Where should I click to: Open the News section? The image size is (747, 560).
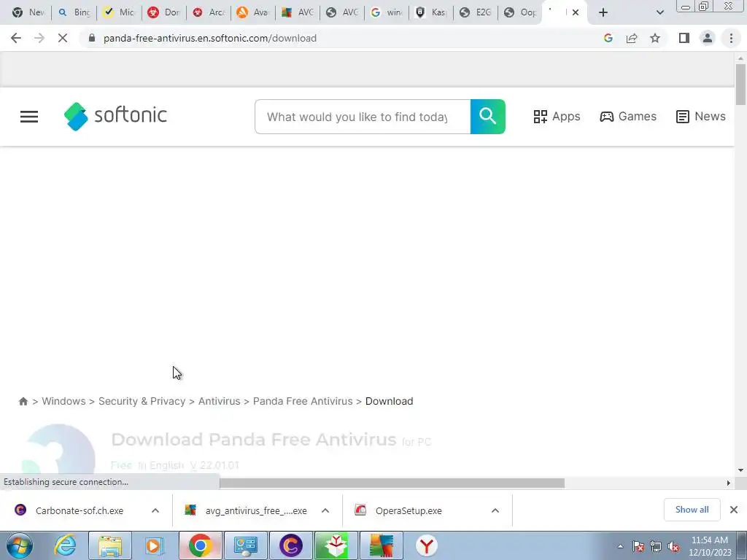coord(700,117)
